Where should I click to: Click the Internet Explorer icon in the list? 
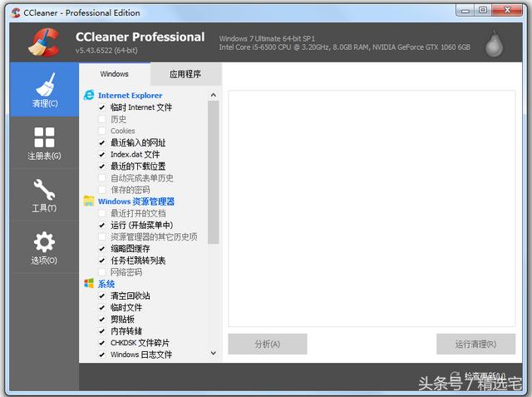click(89, 96)
